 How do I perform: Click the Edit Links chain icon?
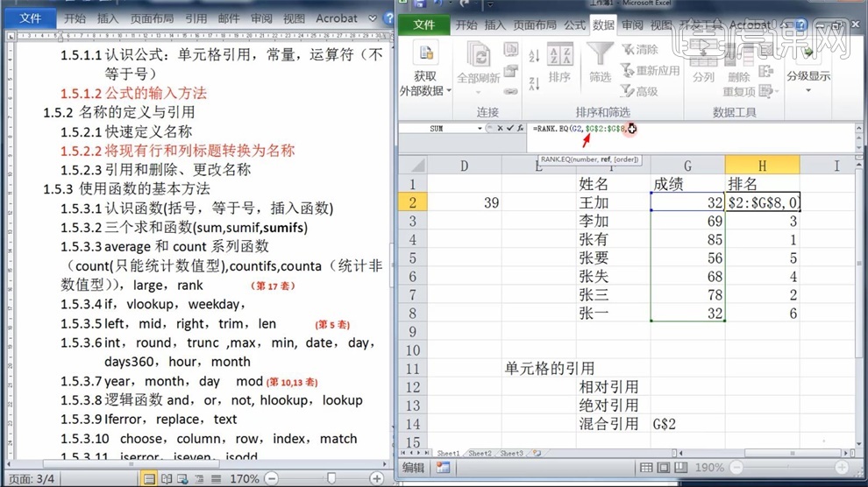[510, 91]
